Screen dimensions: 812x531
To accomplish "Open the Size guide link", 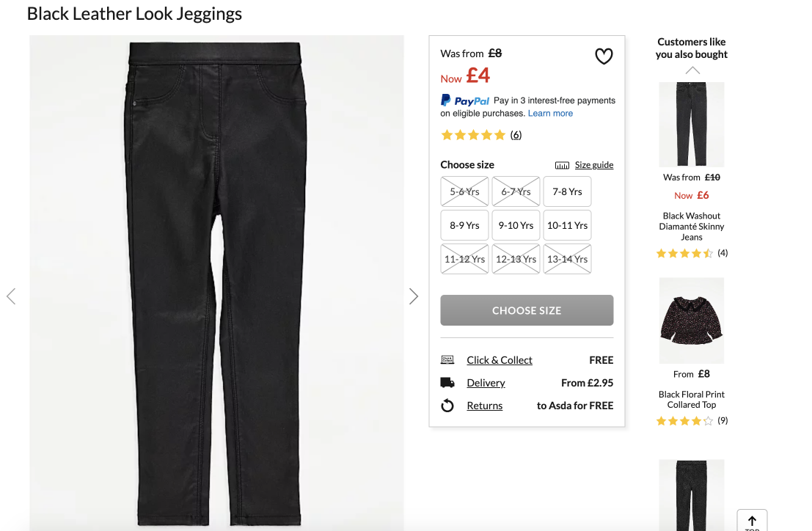I will (x=593, y=165).
